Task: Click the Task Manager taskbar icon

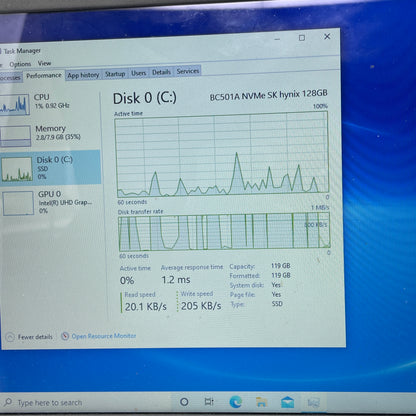Action: 313,403
